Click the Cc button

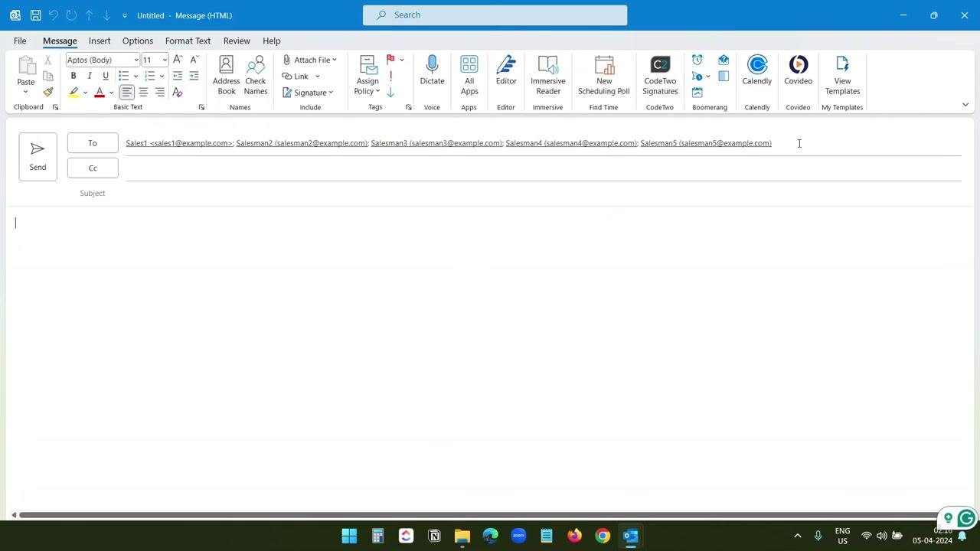click(93, 168)
